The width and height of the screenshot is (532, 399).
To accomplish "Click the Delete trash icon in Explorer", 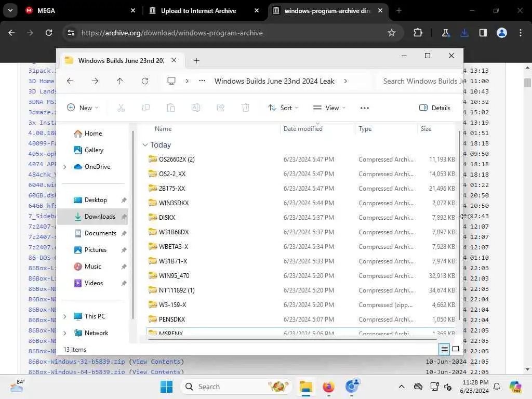I will 246,108.
